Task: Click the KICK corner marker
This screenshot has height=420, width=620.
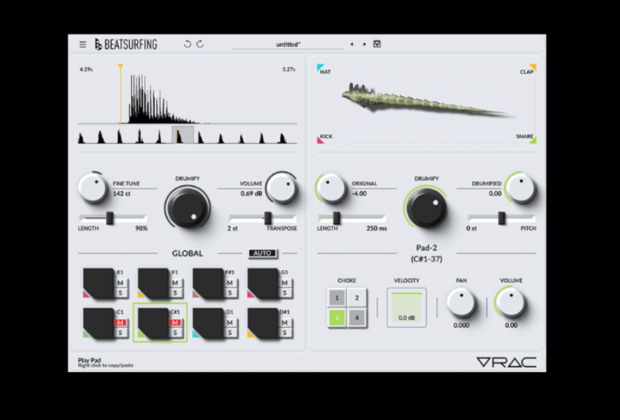Action: tap(320, 140)
